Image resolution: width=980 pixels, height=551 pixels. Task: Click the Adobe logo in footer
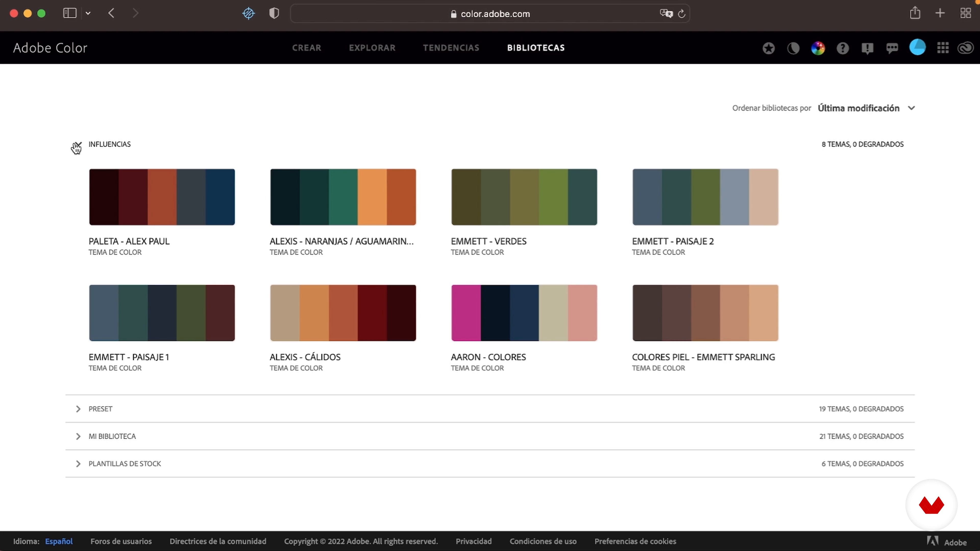(x=947, y=542)
